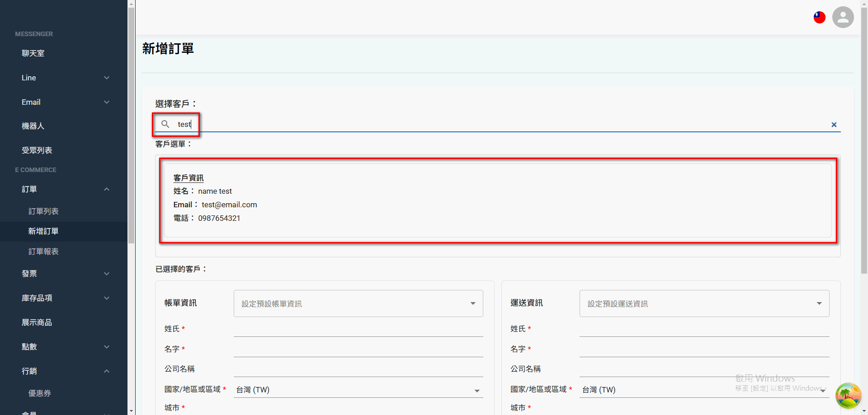Clear the customer search using the X icon
868x415 pixels.
point(834,125)
